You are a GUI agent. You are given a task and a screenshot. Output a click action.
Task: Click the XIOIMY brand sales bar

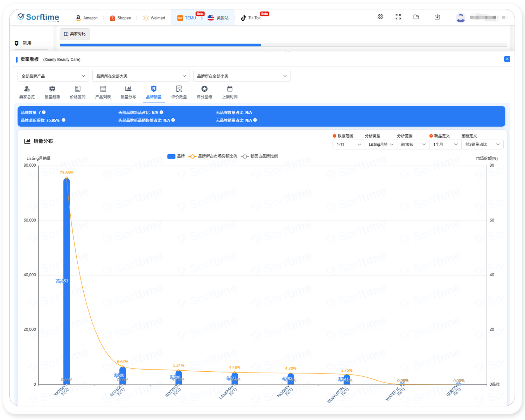point(66,280)
